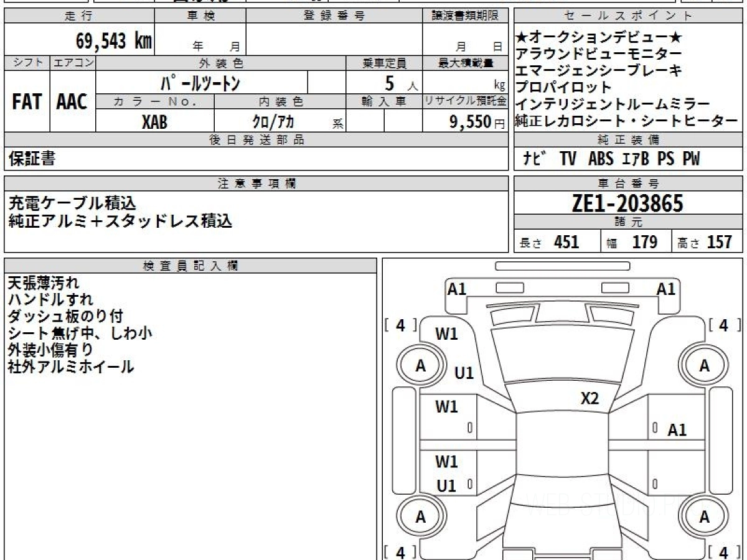Select the ダッシュ板のり付 inspector note
This screenshot has width=747, height=560.
pos(65,317)
